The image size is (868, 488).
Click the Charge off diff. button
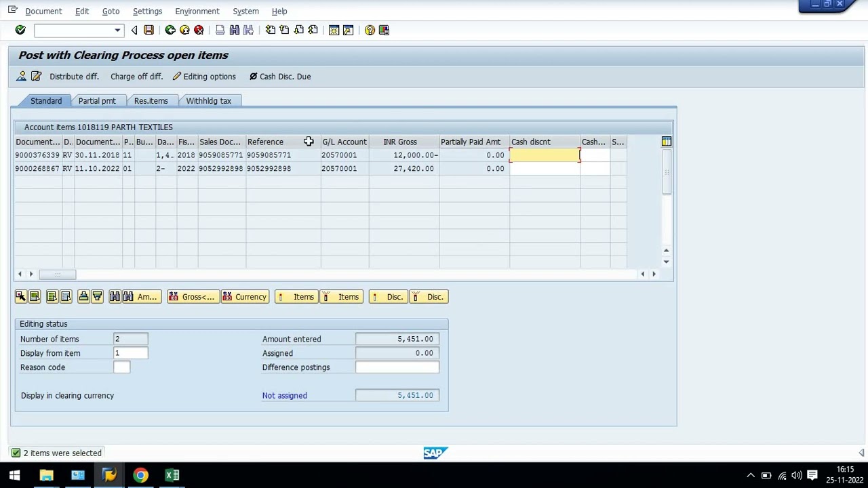coord(136,77)
